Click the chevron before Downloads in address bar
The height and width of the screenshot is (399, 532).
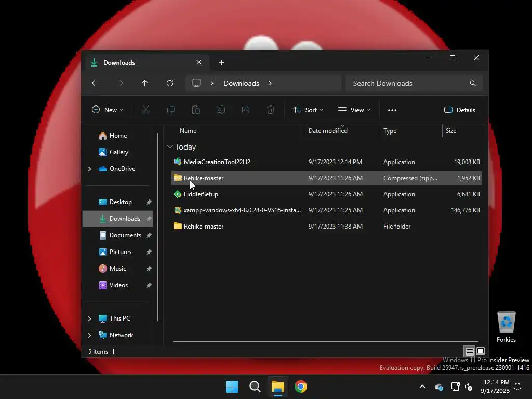coord(212,83)
